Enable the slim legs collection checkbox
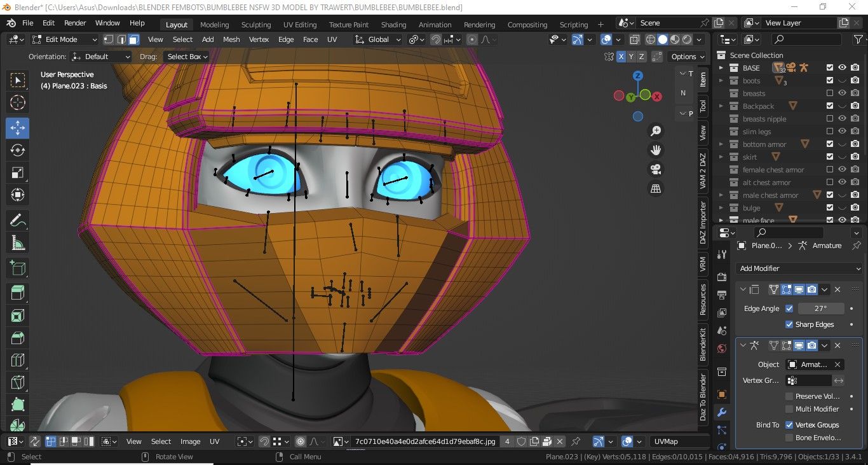 tap(829, 132)
